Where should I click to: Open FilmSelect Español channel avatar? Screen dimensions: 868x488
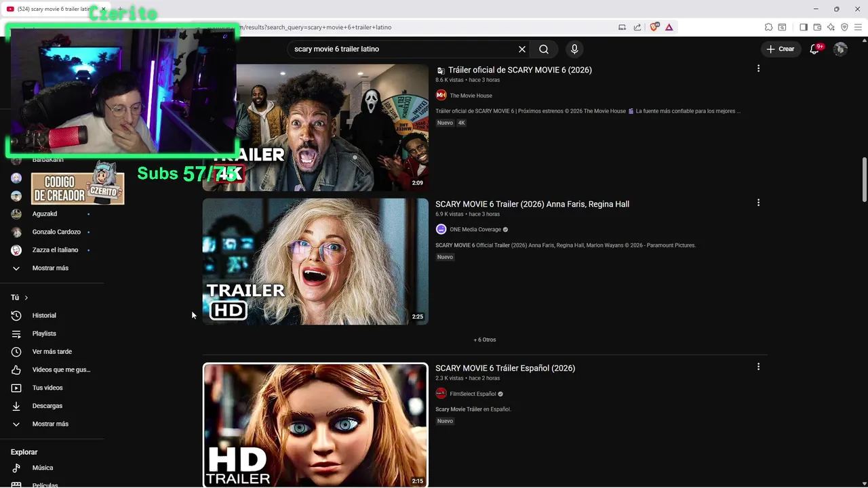click(441, 394)
